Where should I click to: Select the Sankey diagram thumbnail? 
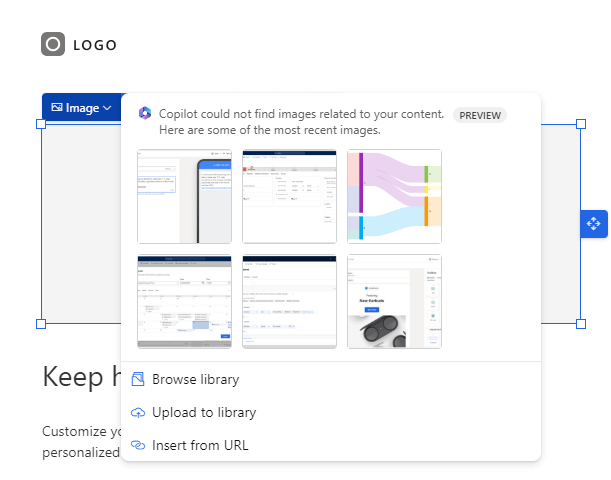coord(394,196)
